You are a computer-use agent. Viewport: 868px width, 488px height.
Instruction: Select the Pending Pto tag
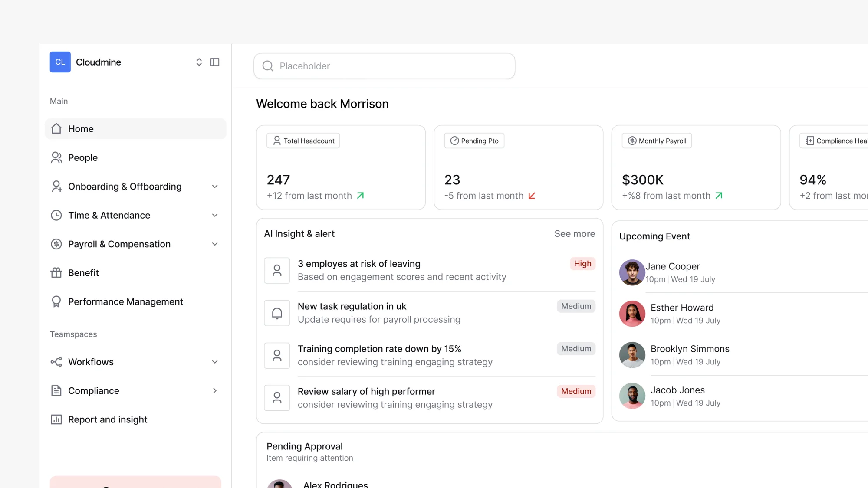[474, 141]
